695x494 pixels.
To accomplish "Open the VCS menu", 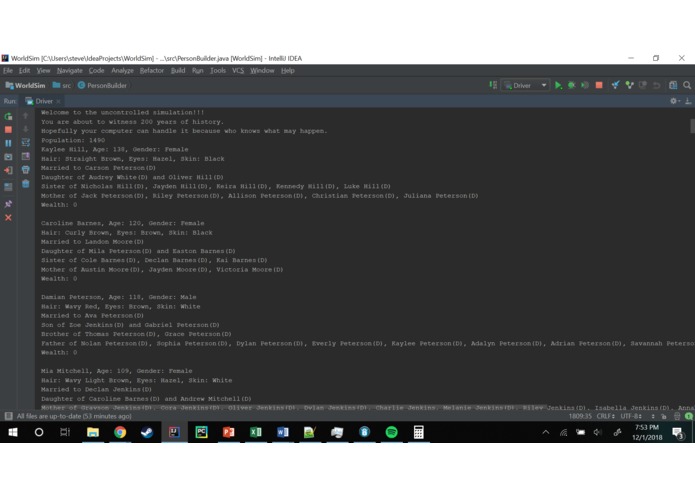I will tap(238, 70).
